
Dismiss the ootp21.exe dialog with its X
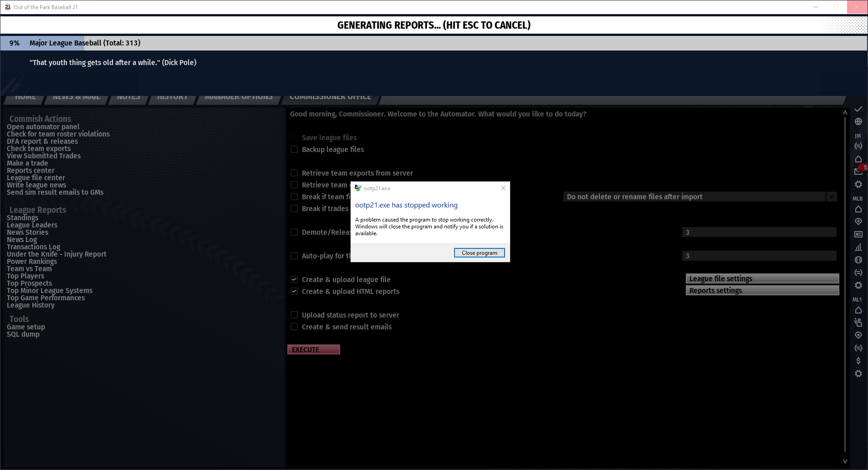[503, 188]
